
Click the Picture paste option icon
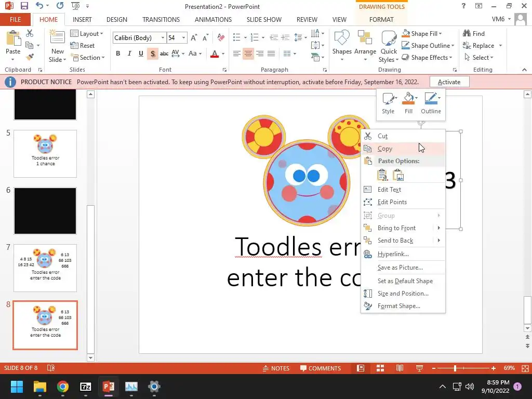(398, 175)
